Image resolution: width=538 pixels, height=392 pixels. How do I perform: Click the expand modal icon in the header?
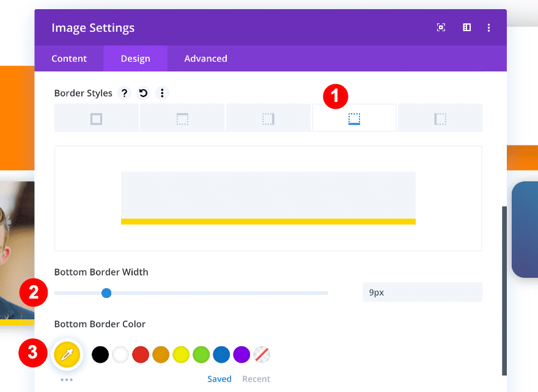pos(441,27)
